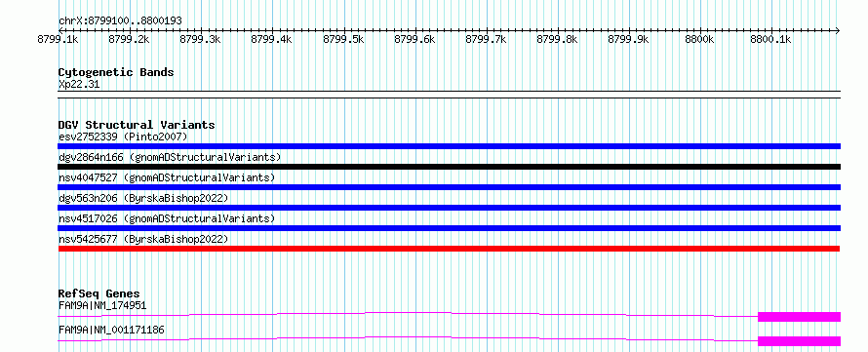Viewport: 868px width, 352px height.
Task: Click the Xp22.31 cytogenetic band bar
Action: pos(449,95)
